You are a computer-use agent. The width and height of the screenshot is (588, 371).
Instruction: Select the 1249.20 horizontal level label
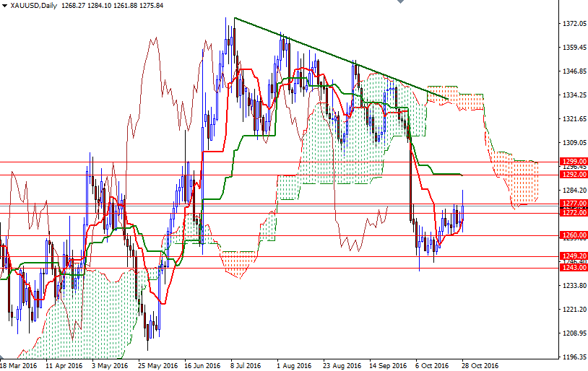point(574,256)
